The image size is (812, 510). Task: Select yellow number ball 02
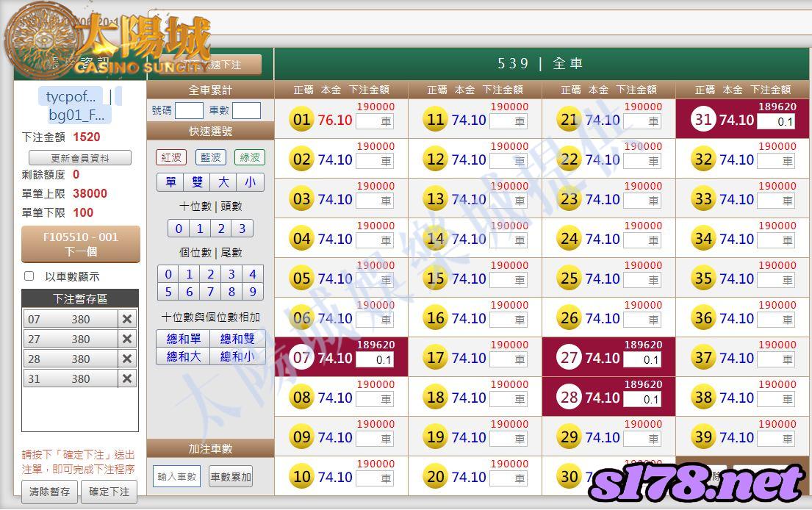tap(301, 159)
